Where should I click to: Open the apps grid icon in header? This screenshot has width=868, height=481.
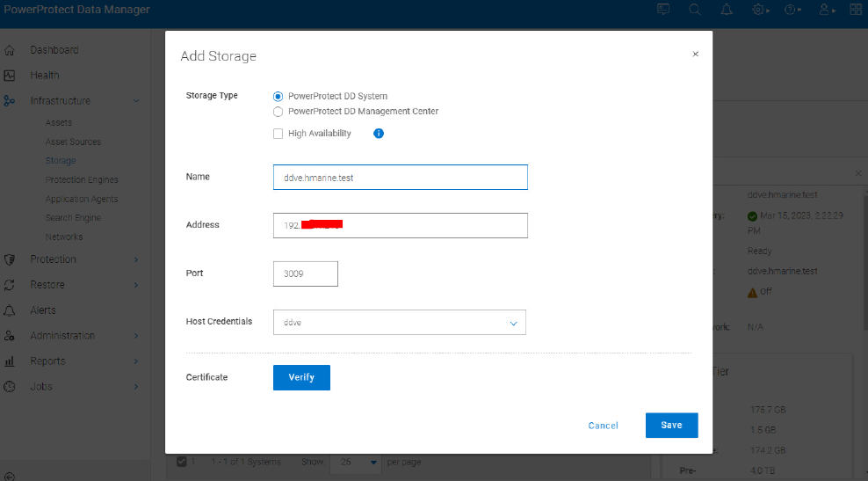coord(855,10)
